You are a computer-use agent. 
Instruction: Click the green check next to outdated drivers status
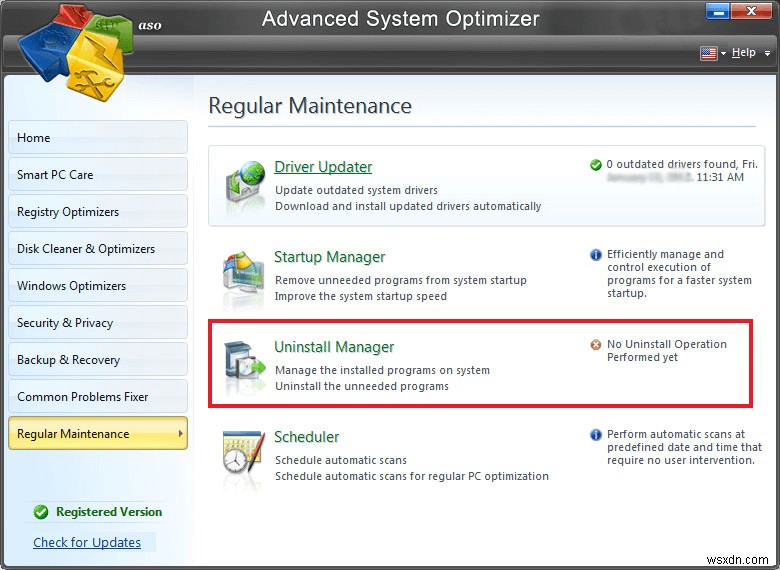595,165
